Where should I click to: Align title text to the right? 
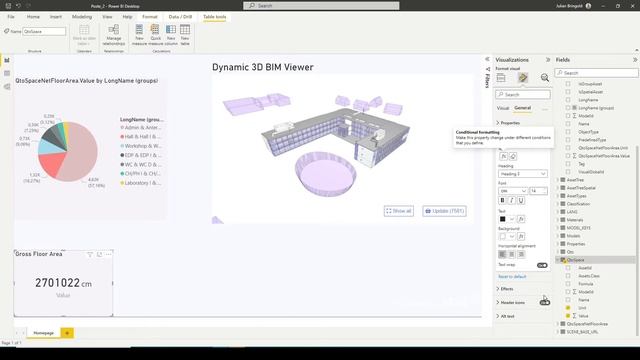[x=521, y=254]
